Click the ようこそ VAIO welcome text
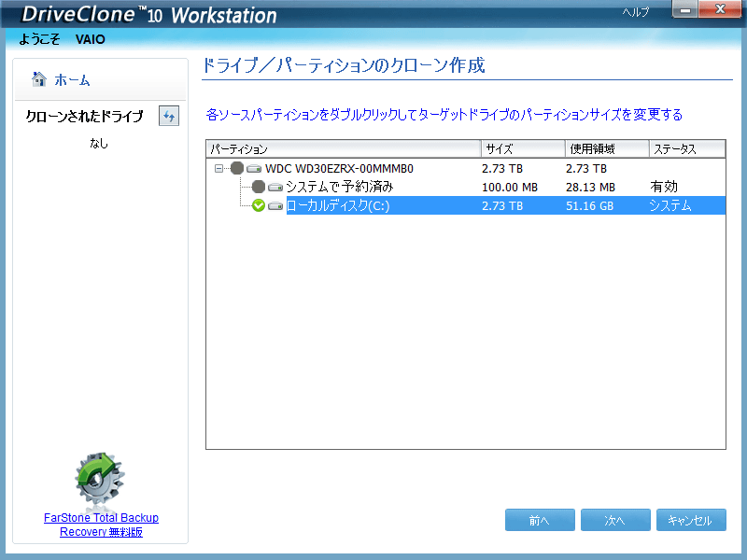 point(62,39)
